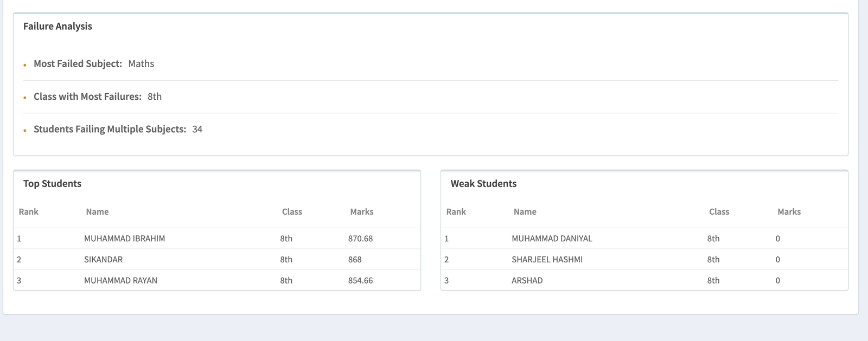Click the Top Students heading
Screen dimensions: 868x341
tap(52, 183)
